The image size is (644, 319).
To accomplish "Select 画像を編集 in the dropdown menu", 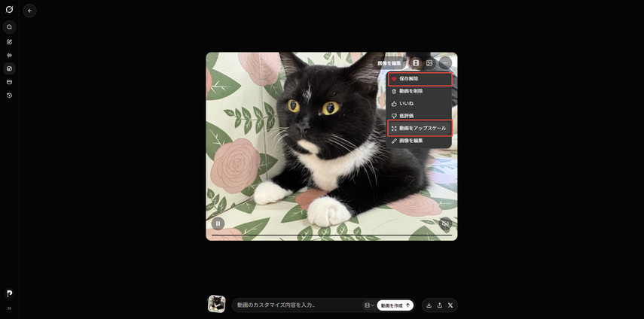I will tap(420, 141).
